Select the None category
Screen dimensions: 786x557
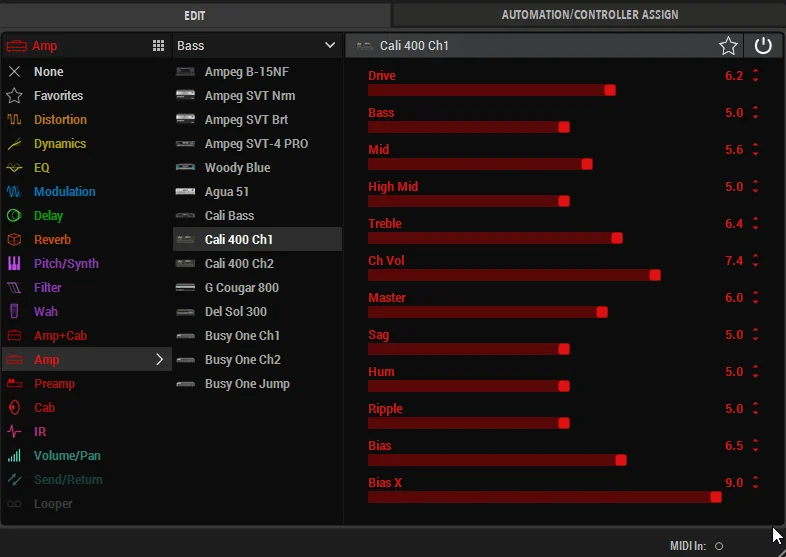click(x=87, y=72)
